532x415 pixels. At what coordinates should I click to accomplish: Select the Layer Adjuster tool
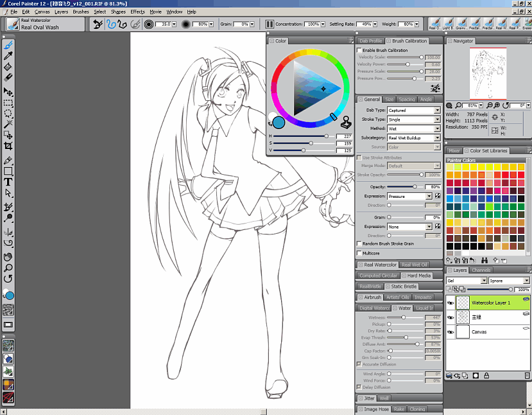click(8, 92)
